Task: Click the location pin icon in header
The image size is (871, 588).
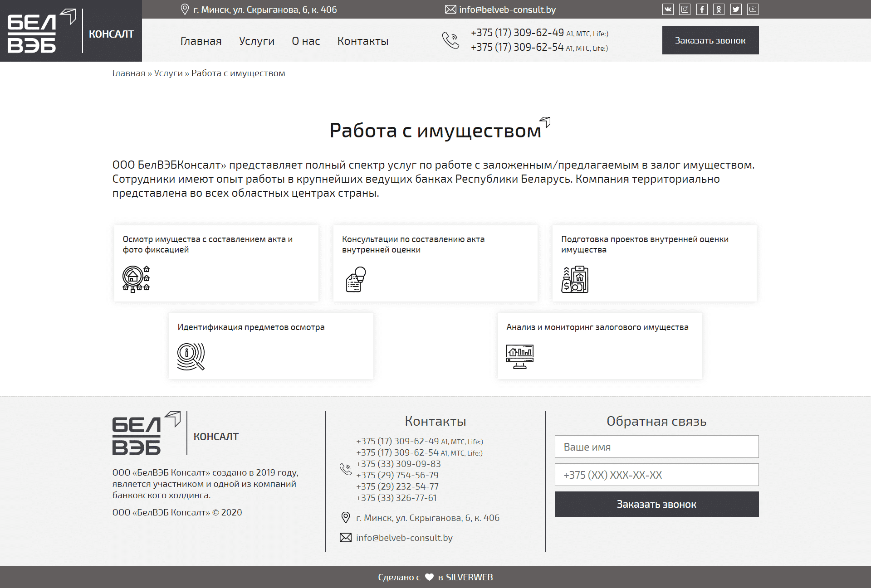Action: [x=185, y=10]
